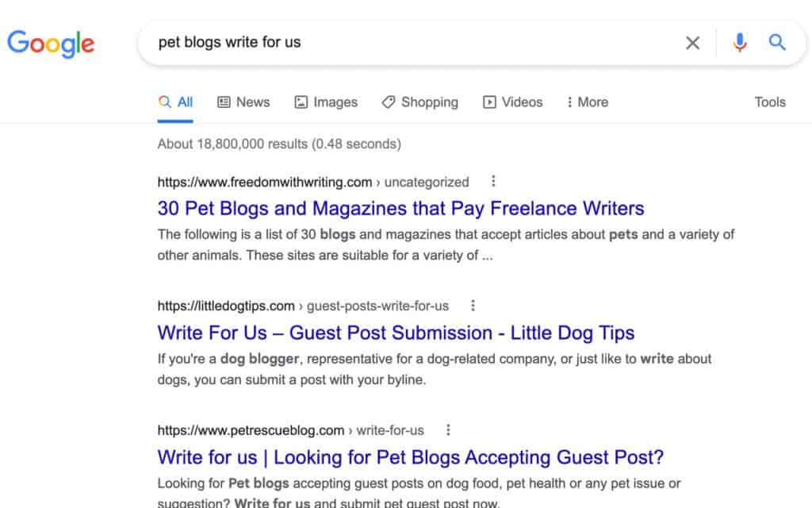
Task: Open the 30 Pet Blogs and Magazines result
Action: 400,209
